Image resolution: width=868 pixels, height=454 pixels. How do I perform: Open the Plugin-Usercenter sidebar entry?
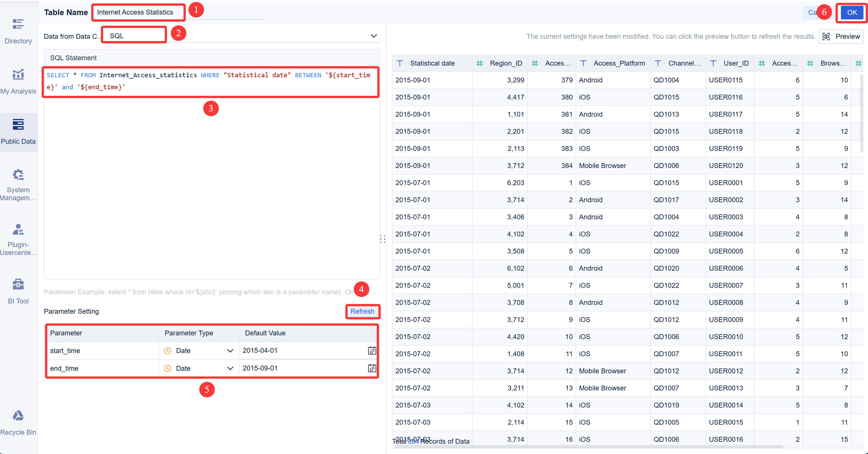tap(18, 240)
